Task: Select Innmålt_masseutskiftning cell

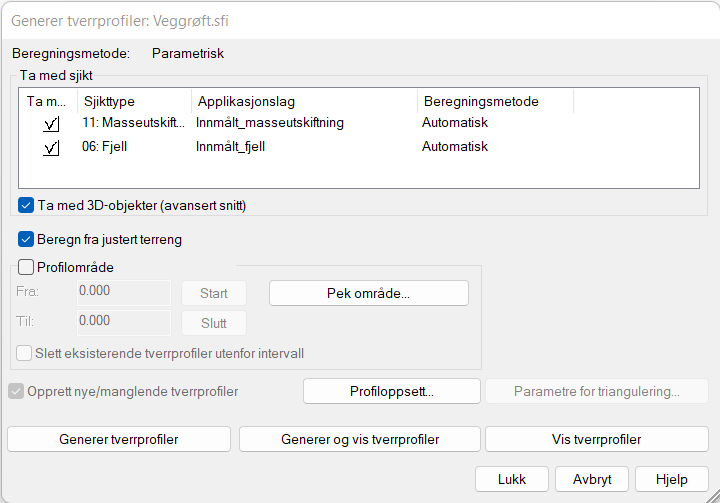Action: 270,123
